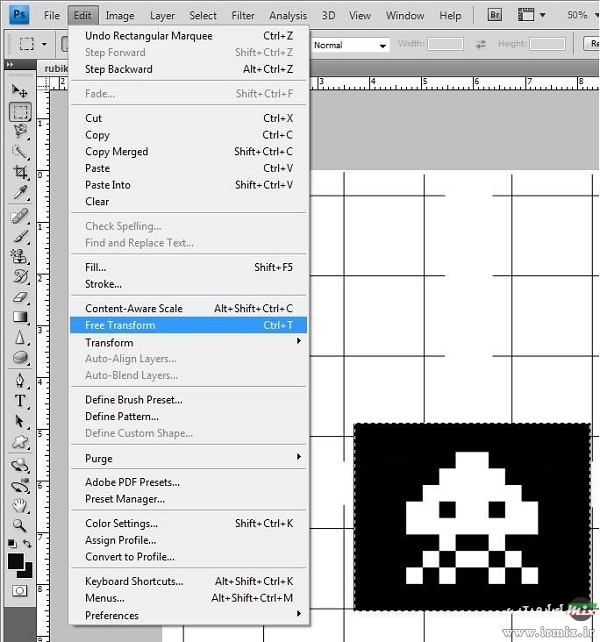Select the Sharpen tool
The image size is (600, 642).
[20, 338]
